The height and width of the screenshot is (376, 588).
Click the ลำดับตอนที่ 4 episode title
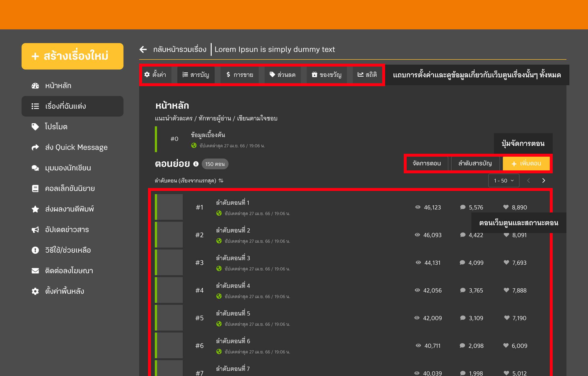(233, 286)
